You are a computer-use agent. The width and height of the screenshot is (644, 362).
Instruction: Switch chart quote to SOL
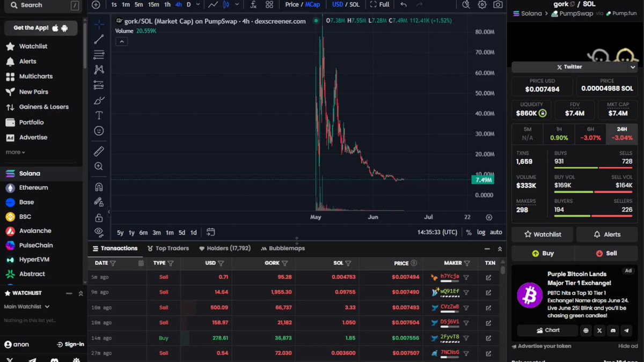pos(354,4)
